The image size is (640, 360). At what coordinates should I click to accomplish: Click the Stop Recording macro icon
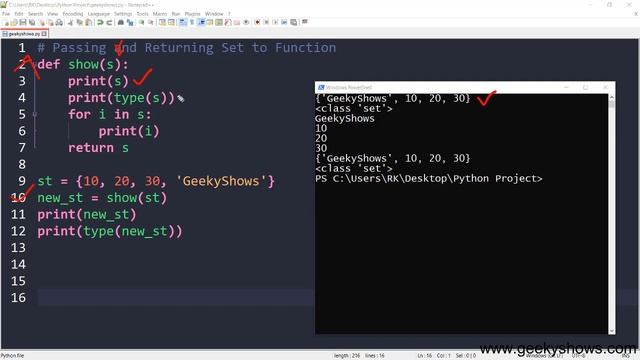[x=266, y=22]
